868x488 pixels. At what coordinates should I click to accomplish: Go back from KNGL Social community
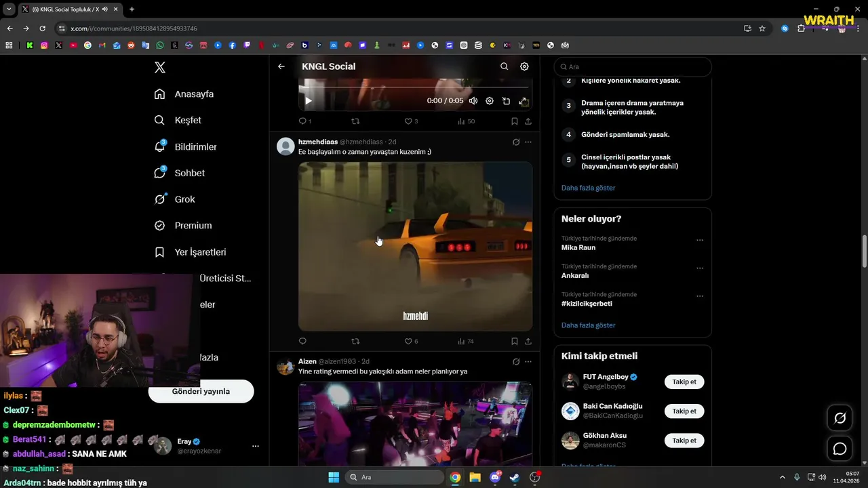[281, 66]
